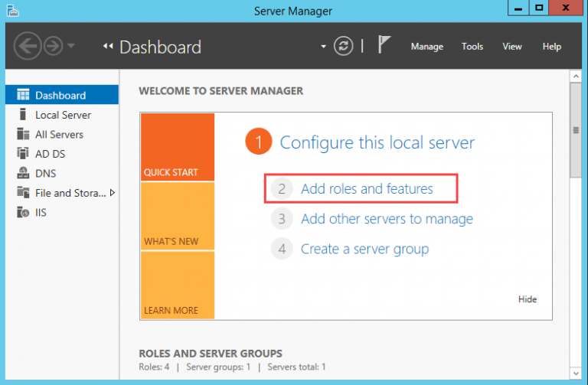Click Add other servers to manage
The image size is (588, 385).
[387, 219]
